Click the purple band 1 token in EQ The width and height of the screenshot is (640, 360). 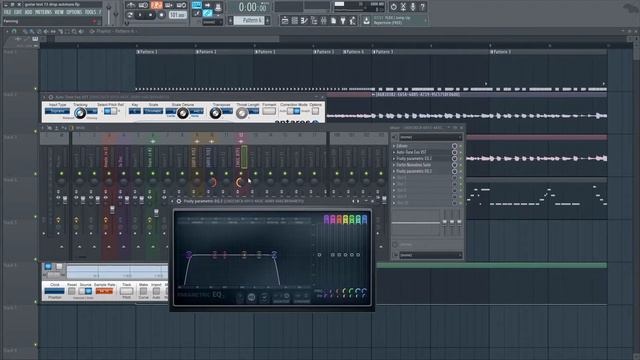[x=326, y=219]
